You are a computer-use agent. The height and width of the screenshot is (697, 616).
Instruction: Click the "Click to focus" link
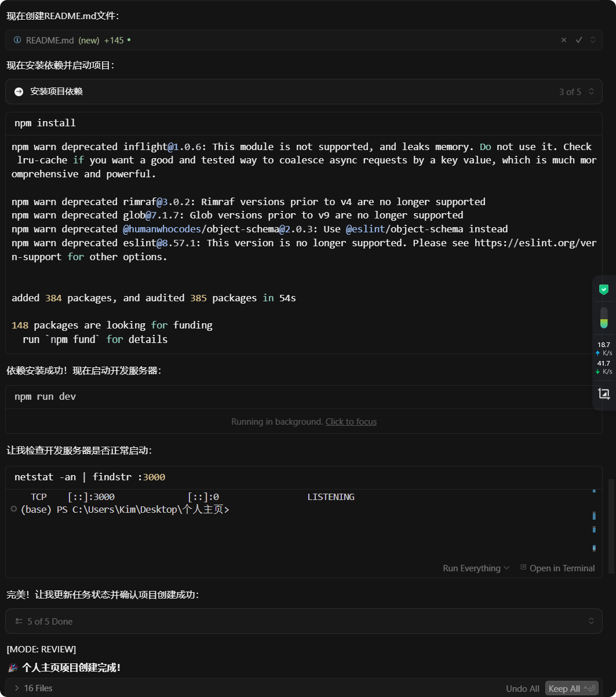pos(351,422)
